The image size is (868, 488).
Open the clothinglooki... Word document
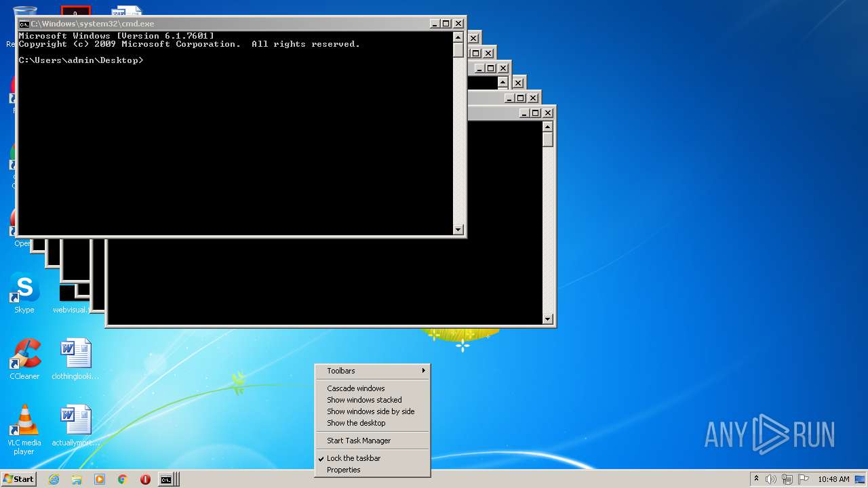point(75,359)
